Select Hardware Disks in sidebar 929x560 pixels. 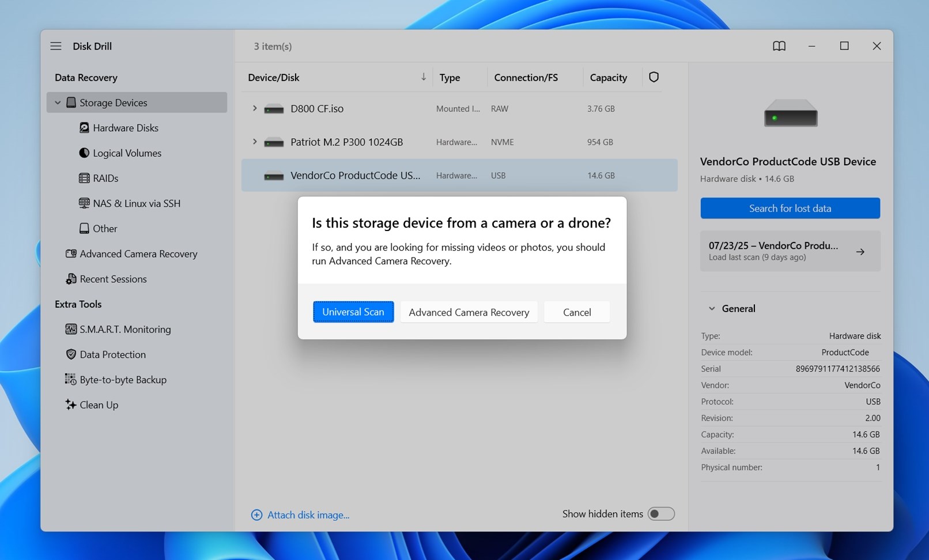pyautogui.click(x=126, y=128)
